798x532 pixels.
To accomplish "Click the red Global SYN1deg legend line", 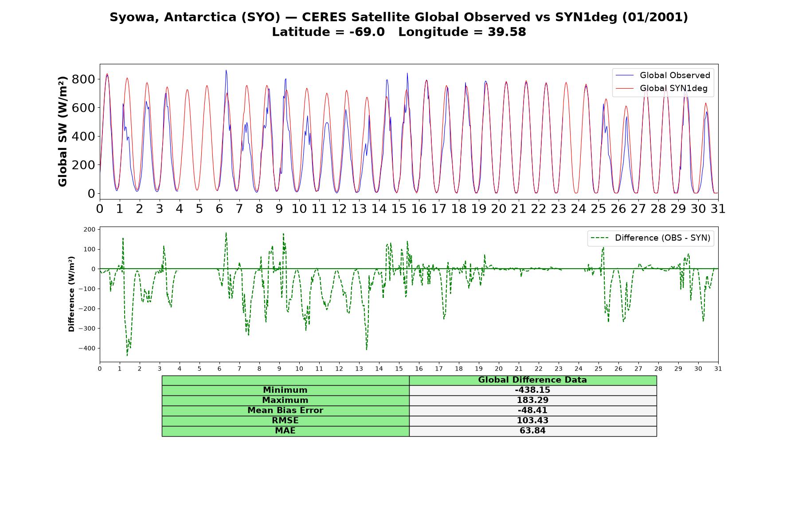I will click(625, 89).
